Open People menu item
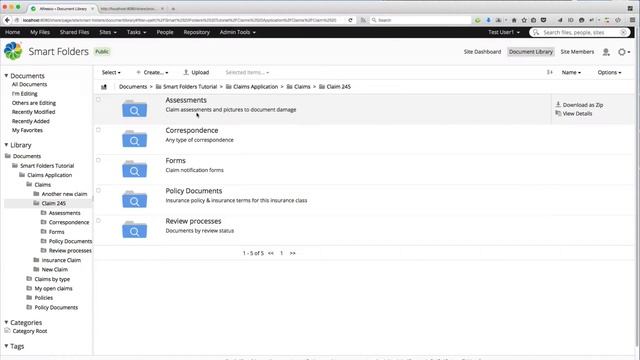The height and width of the screenshot is (360, 640). point(165,32)
